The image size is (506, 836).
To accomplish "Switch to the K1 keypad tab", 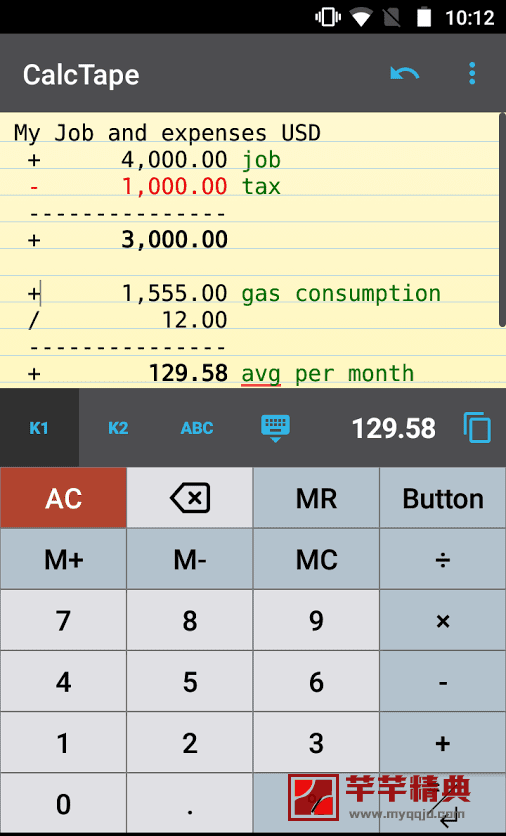I will tap(39, 428).
